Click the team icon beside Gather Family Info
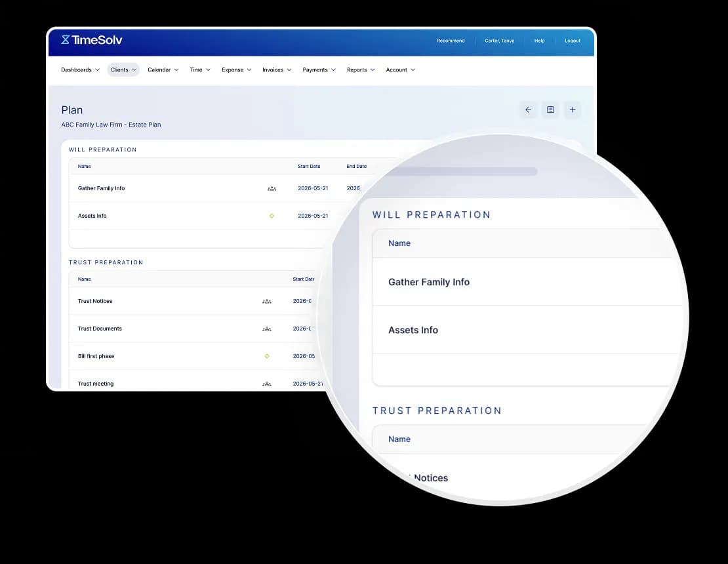The image size is (728, 564). tap(272, 188)
